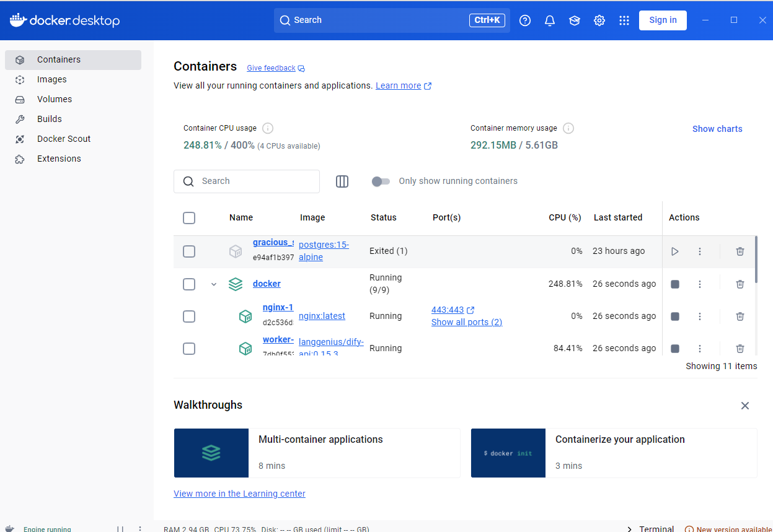
Task: Open the apps grid icon in header
Action: coord(624,20)
